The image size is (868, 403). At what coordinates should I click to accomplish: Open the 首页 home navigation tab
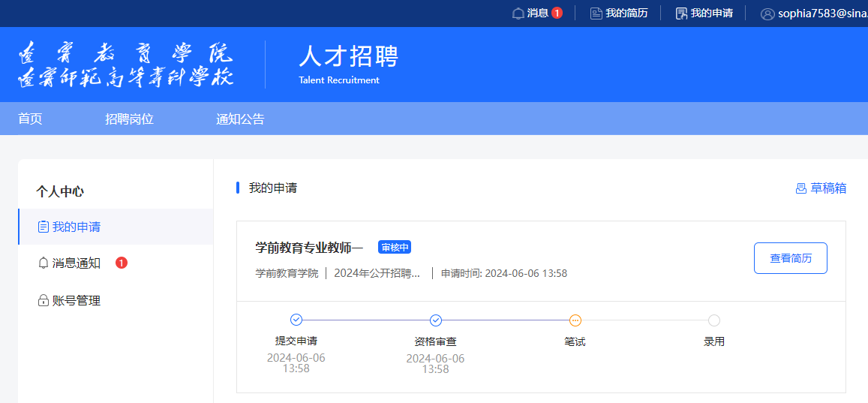[x=30, y=119]
